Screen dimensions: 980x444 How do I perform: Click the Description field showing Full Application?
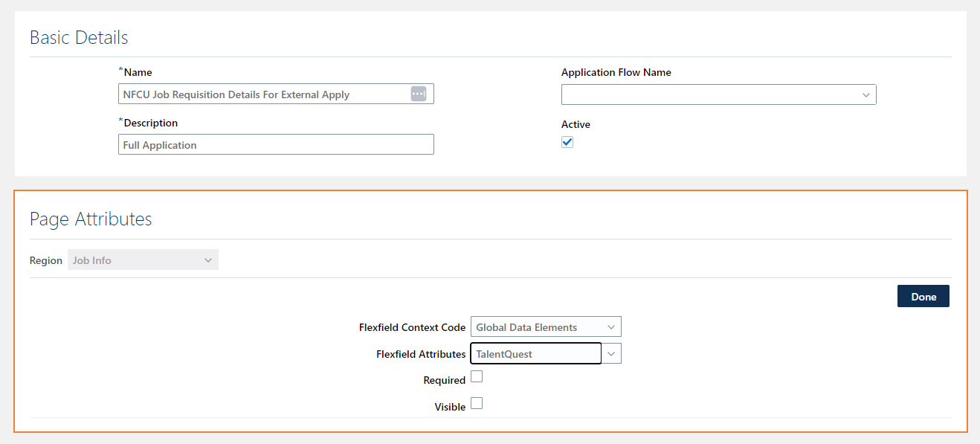click(275, 144)
